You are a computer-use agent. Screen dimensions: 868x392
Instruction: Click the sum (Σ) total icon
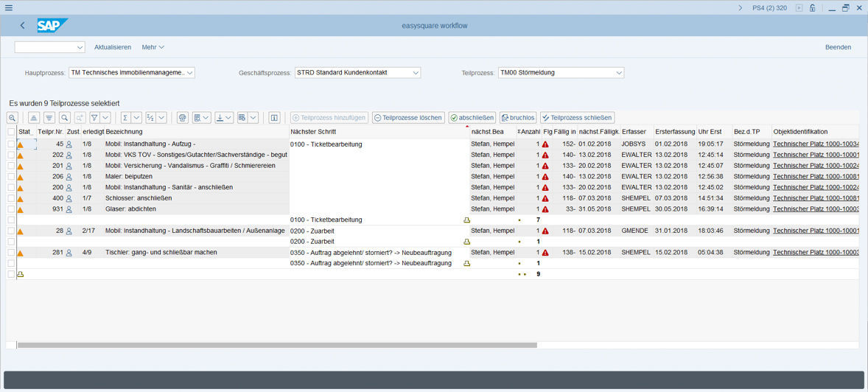[x=126, y=118]
